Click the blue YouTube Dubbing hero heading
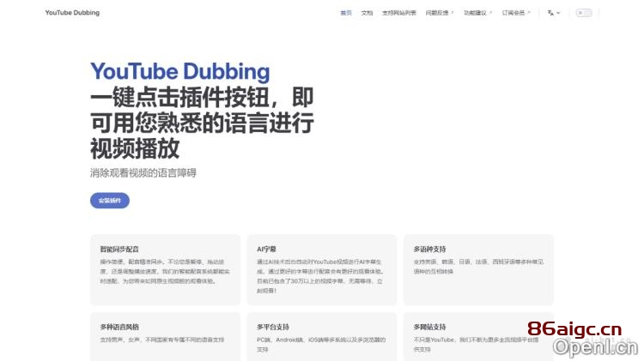644x361 pixels. point(180,71)
